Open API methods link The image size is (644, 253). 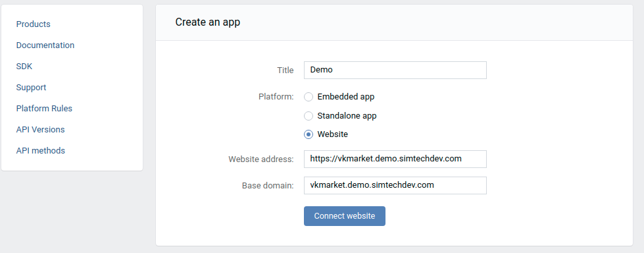tap(41, 151)
